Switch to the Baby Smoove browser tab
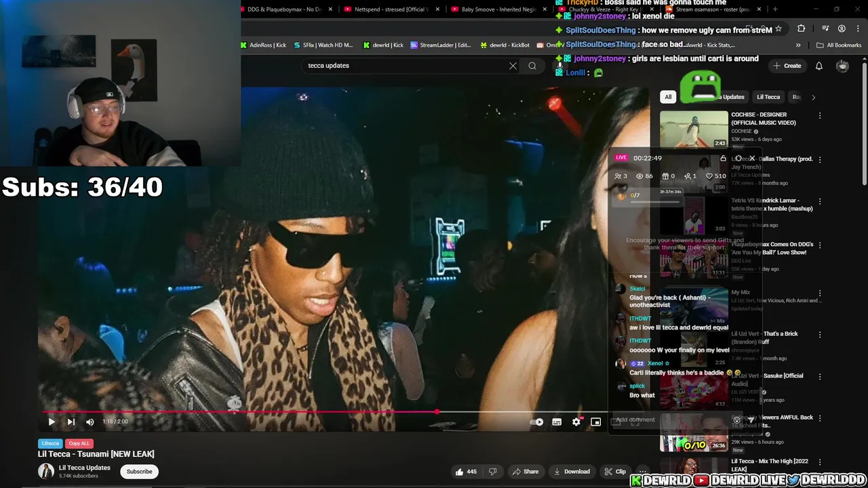This screenshot has width=868, height=488. 498,9
